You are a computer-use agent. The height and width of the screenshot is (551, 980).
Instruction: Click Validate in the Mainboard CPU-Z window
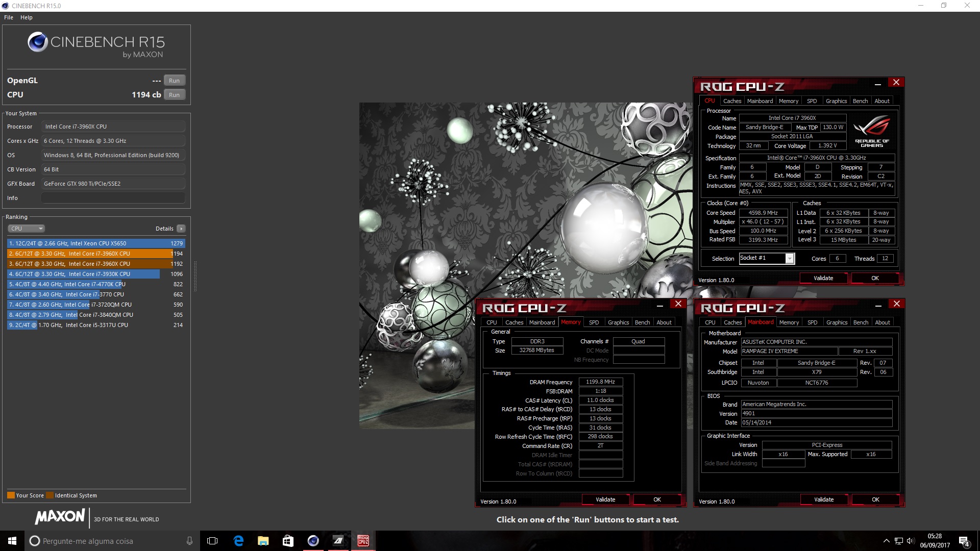[x=823, y=499]
